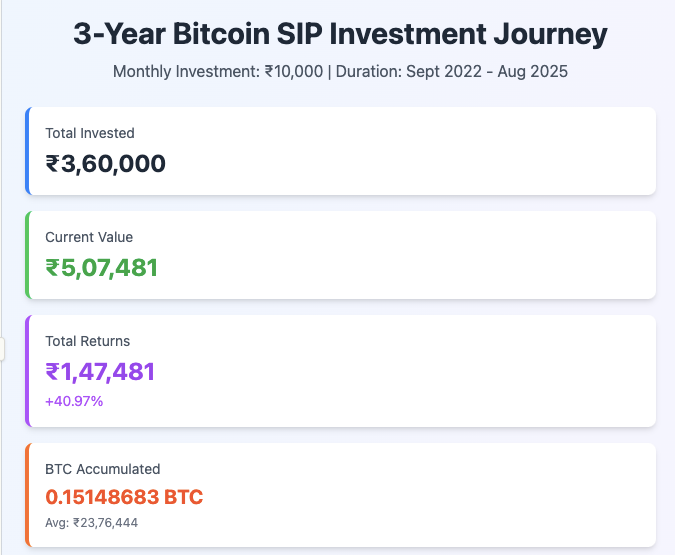Click the small handle on the left window edge
The height and width of the screenshot is (555, 675).
pyautogui.click(x=2, y=349)
